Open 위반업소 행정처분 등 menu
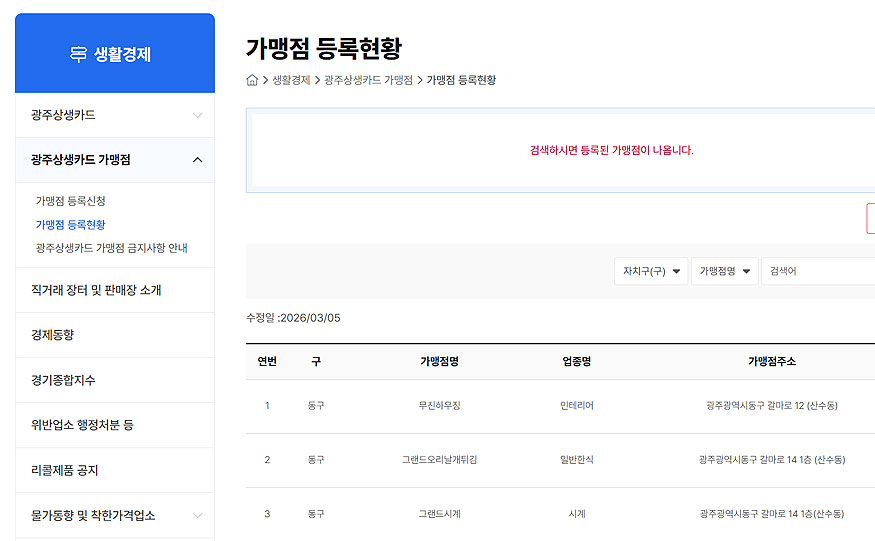 click(x=115, y=425)
